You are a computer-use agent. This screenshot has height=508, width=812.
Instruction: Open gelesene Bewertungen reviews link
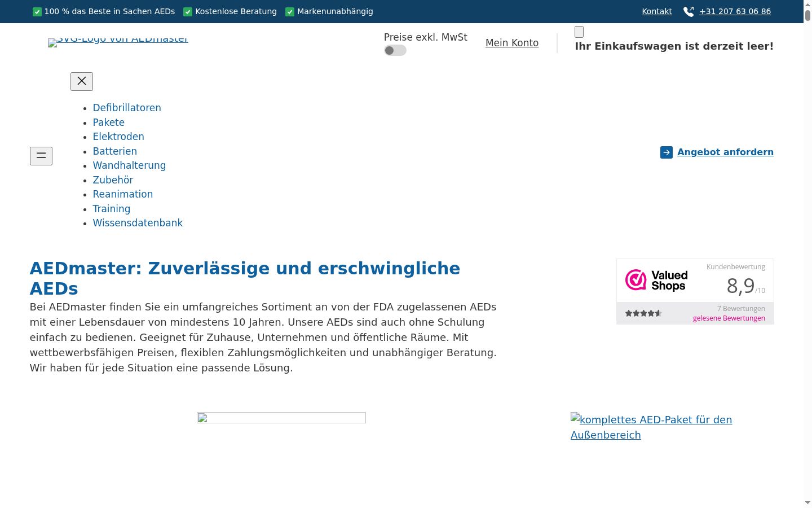coord(729,318)
